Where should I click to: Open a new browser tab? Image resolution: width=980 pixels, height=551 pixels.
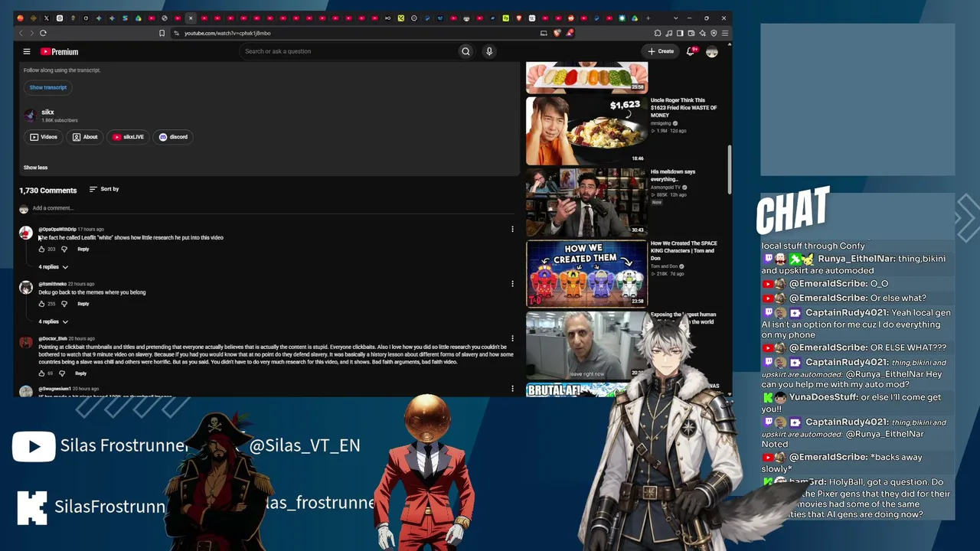648,18
